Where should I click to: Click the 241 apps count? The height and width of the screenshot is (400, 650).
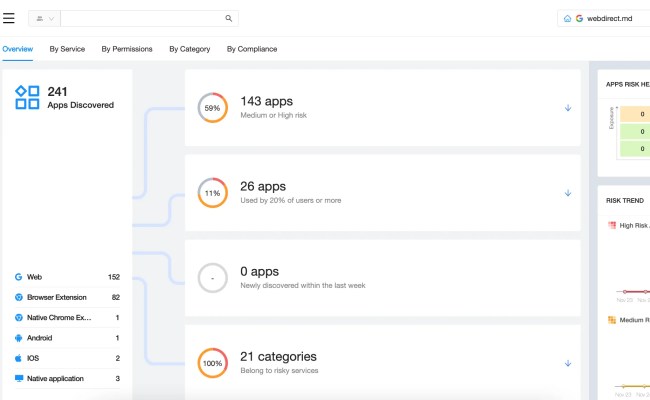click(57, 92)
